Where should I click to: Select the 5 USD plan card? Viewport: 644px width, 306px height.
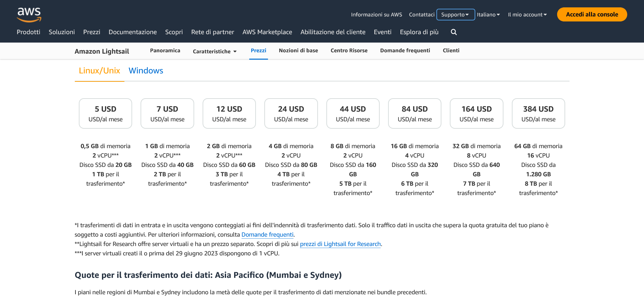click(105, 113)
